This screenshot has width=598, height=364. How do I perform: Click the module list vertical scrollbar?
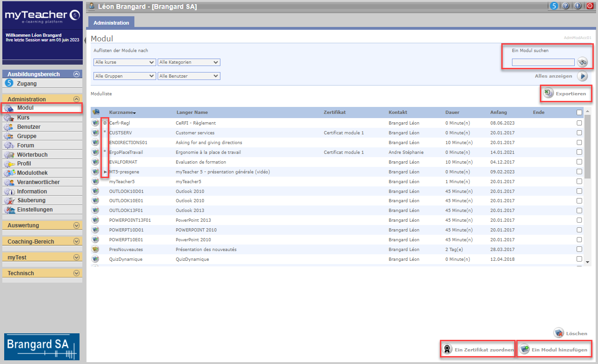(x=587, y=149)
